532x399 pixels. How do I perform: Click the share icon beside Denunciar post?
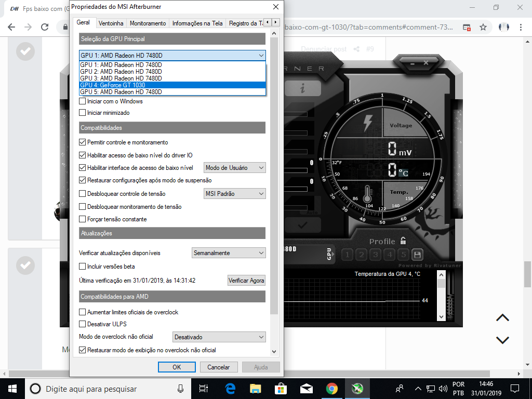coord(356,49)
